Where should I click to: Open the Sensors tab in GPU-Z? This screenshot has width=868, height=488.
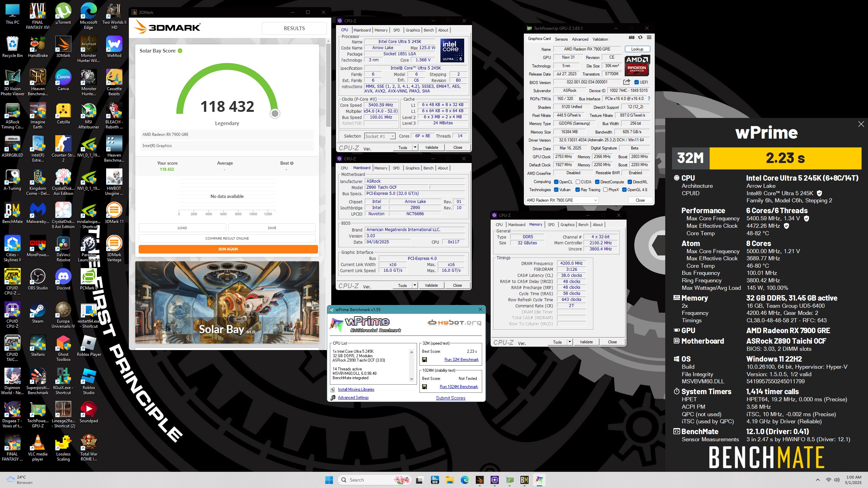[x=561, y=39]
